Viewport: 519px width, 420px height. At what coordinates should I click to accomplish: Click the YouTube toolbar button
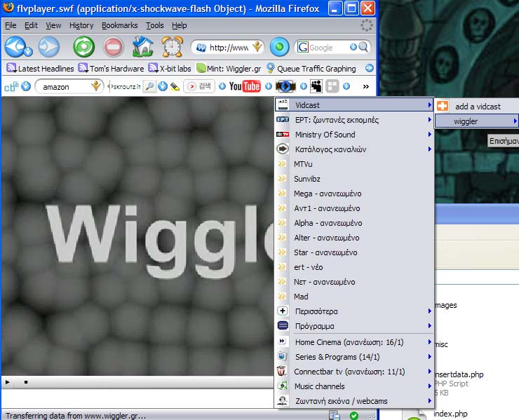tap(245, 86)
